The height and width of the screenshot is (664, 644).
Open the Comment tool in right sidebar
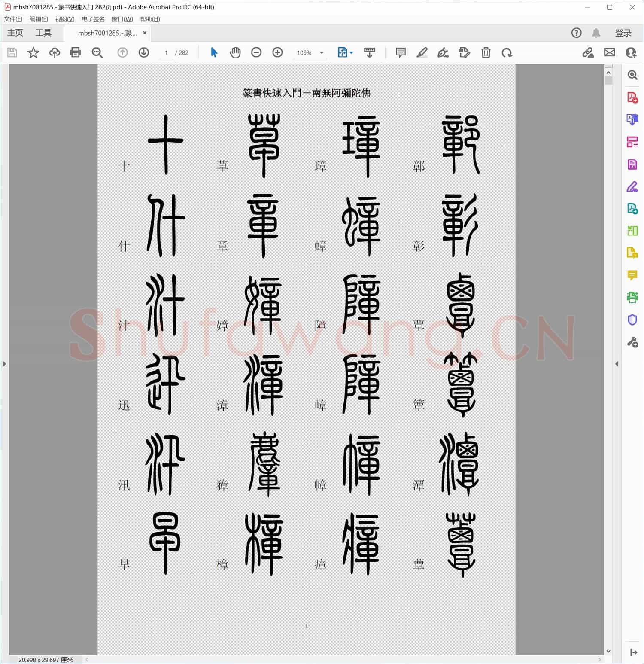(632, 275)
